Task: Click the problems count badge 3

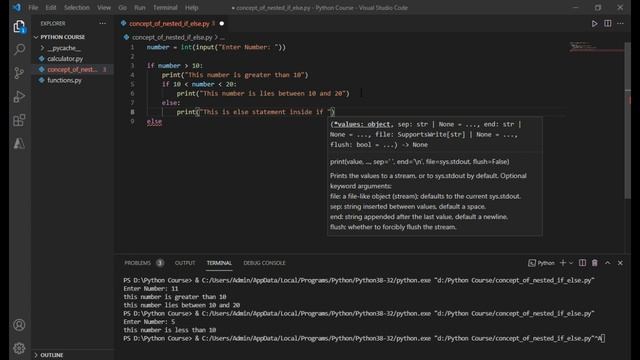Action: point(160,263)
